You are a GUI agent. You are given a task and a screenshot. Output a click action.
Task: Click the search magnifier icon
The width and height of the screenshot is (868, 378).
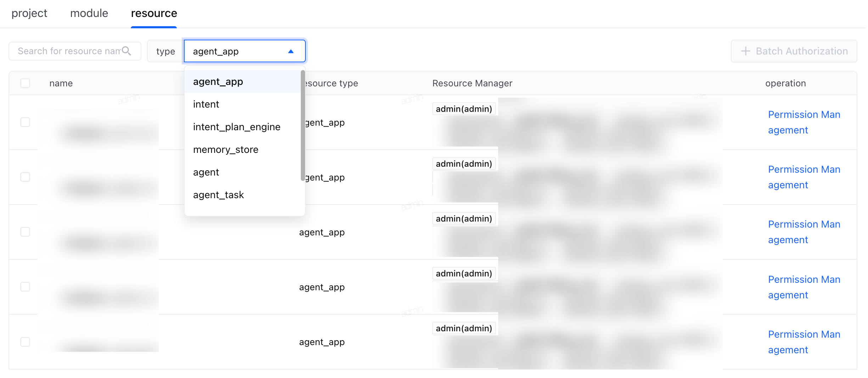(126, 51)
